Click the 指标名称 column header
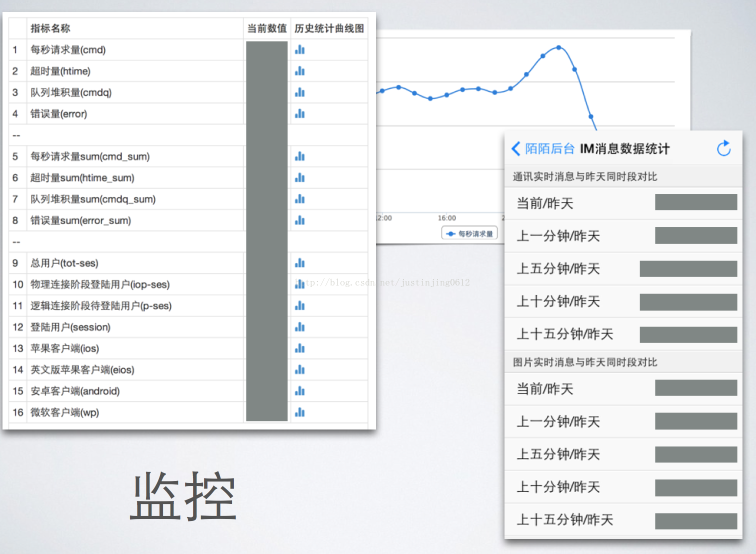Viewport: 756px width, 554px height. (x=50, y=28)
